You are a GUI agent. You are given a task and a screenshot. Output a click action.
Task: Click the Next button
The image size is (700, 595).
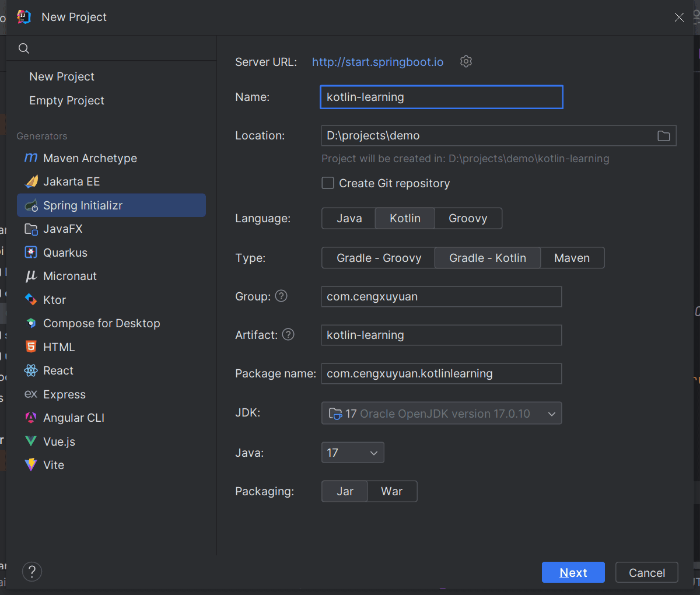573,572
